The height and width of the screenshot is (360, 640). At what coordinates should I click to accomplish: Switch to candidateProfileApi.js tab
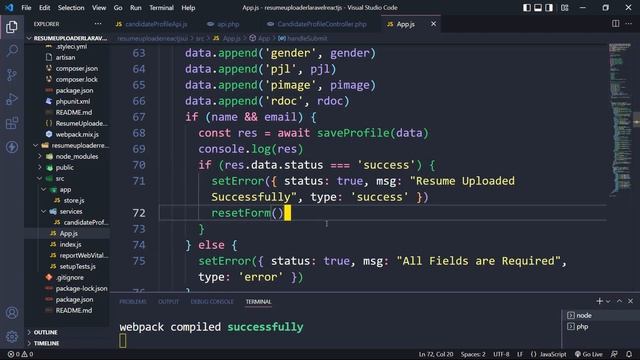pyautogui.click(x=152, y=24)
